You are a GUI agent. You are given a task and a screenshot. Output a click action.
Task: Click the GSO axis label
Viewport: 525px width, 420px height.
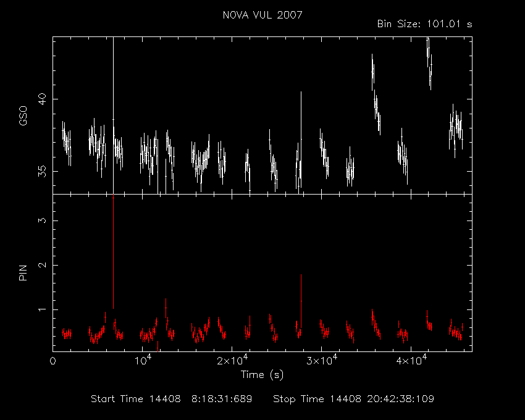tap(23, 115)
